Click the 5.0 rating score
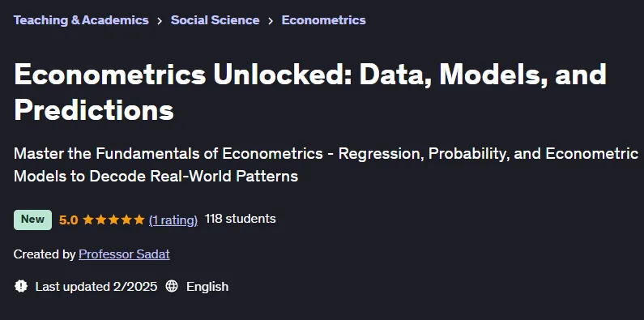 tap(68, 220)
